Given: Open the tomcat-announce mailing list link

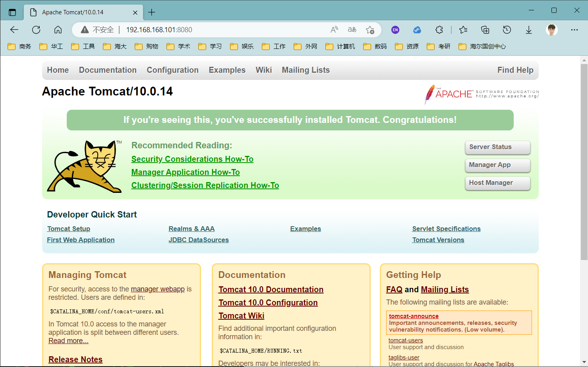Looking at the screenshot, I should (x=414, y=316).
